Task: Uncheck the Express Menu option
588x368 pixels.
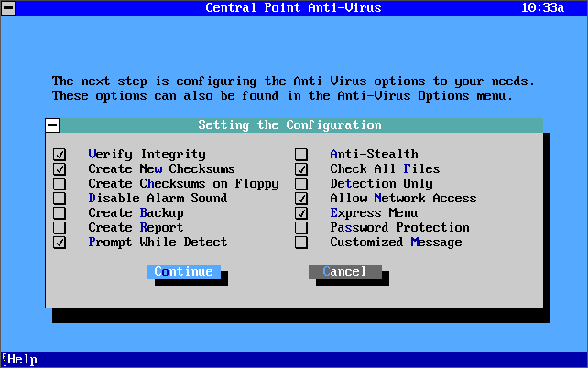Action: [301, 213]
